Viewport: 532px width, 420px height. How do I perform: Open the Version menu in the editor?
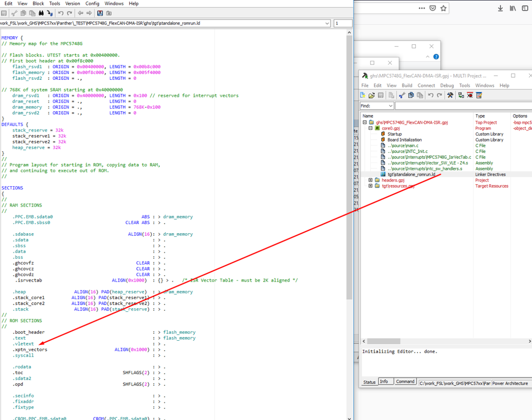72,3
